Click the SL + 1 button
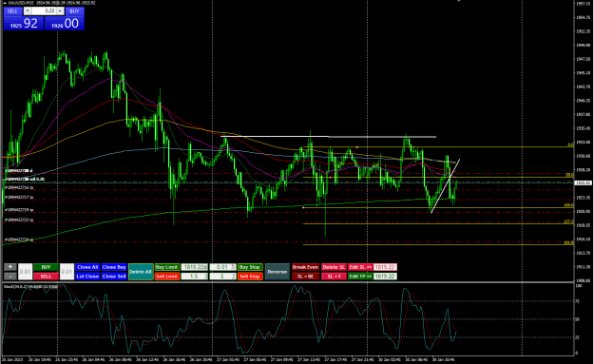The width and height of the screenshot is (594, 364). click(334, 277)
